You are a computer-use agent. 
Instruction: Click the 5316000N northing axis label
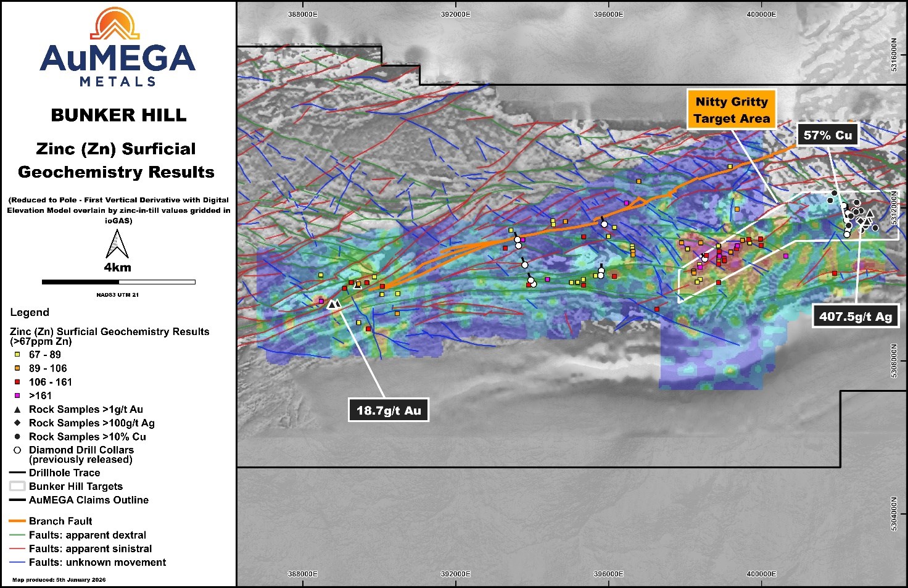click(894, 54)
